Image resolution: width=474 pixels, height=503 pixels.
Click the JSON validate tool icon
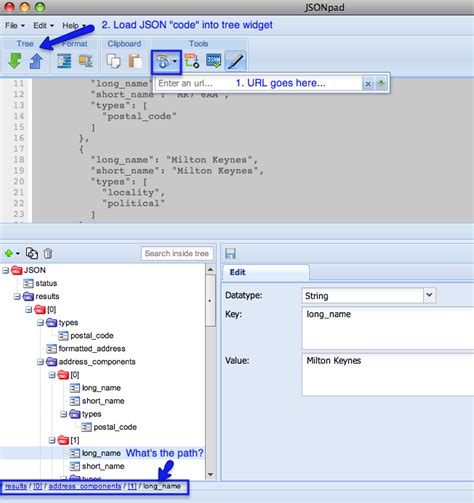(x=214, y=61)
